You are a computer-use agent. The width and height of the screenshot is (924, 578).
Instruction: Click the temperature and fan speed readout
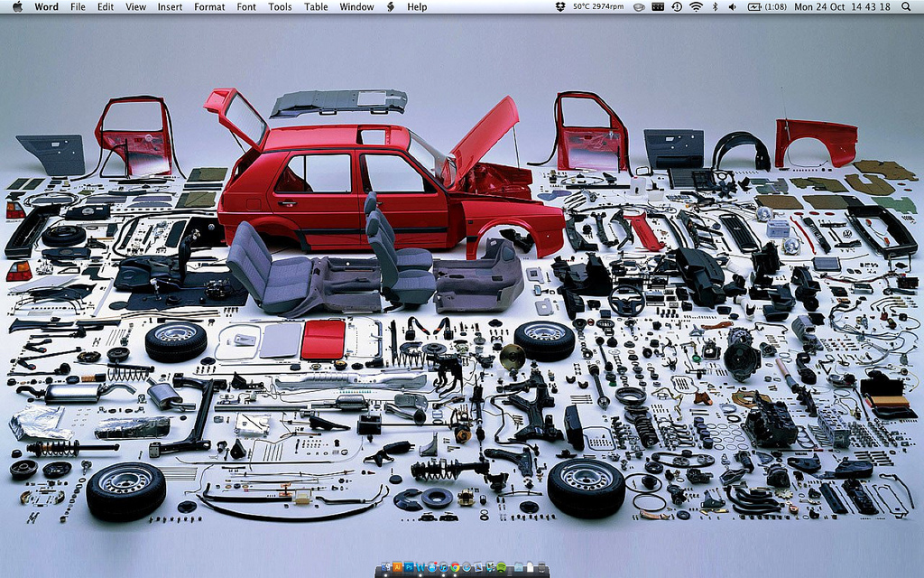click(x=598, y=6)
